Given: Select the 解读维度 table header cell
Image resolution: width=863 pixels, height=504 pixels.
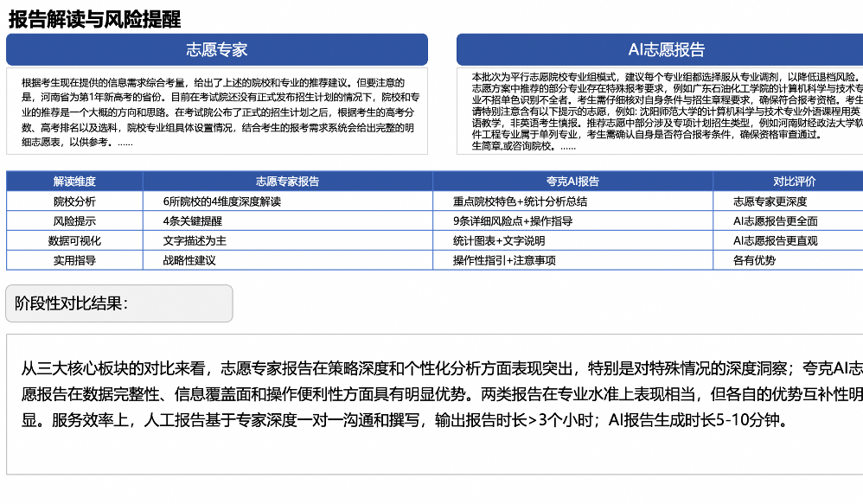Looking at the screenshot, I should (x=74, y=182).
